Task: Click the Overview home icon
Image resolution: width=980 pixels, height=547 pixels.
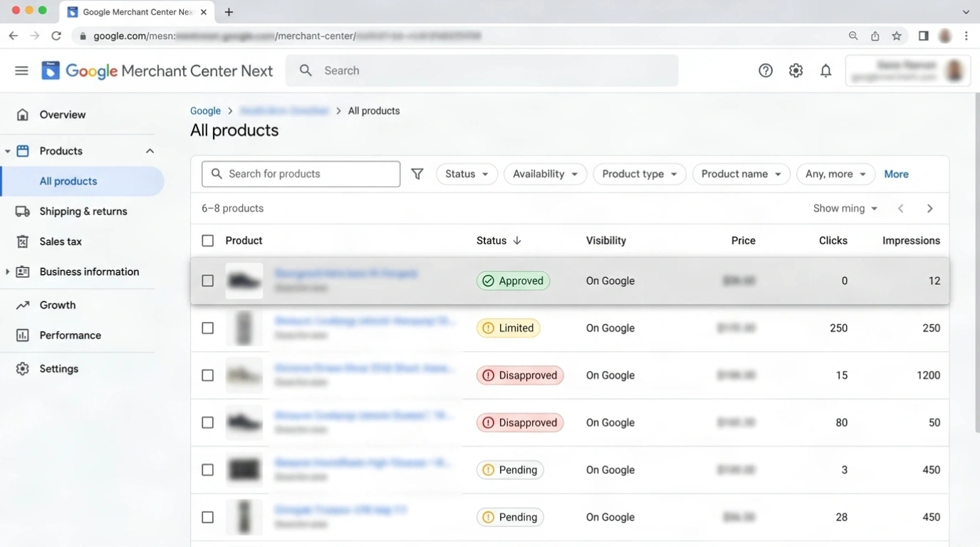Action: pyautogui.click(x=23, y=115)
